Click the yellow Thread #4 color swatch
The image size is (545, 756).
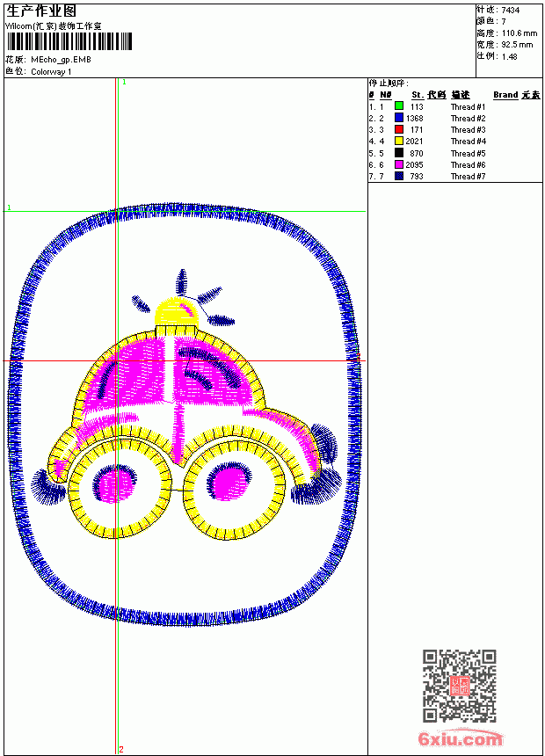399,141
